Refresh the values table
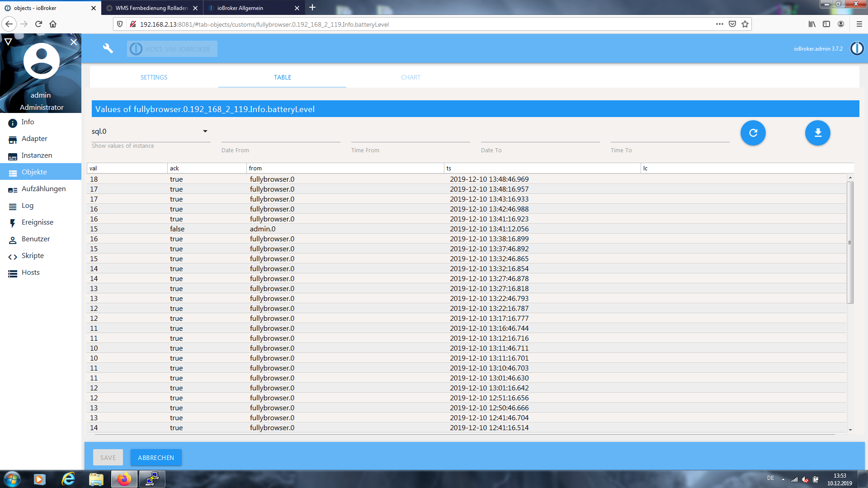Screen dimensions: 868x488 pyautogui.click(x=753, y=133)
